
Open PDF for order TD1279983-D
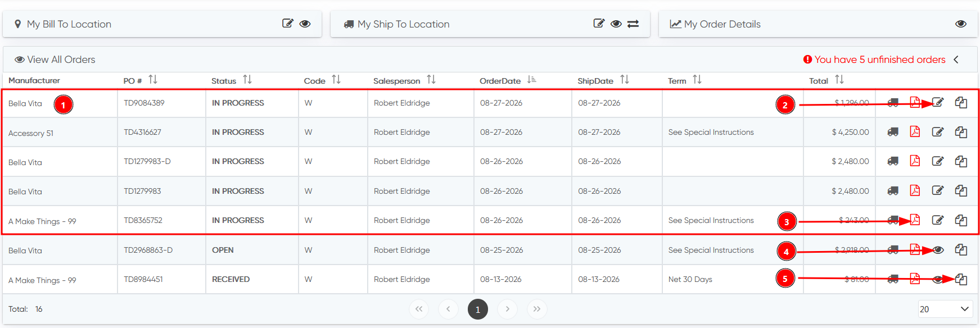coord(915,161)
